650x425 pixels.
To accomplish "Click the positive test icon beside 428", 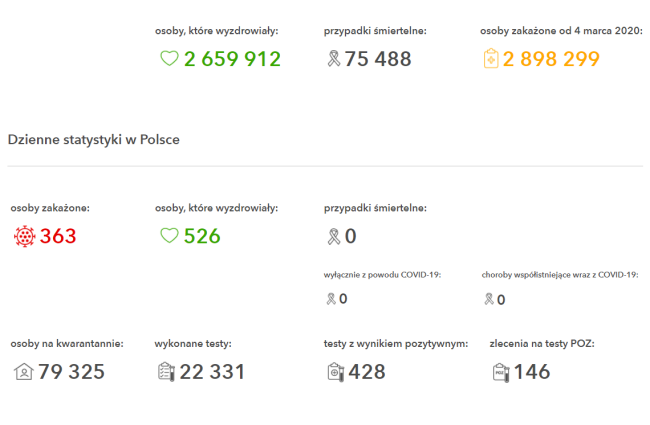I will pyautogui.click(x=335, y=372).
